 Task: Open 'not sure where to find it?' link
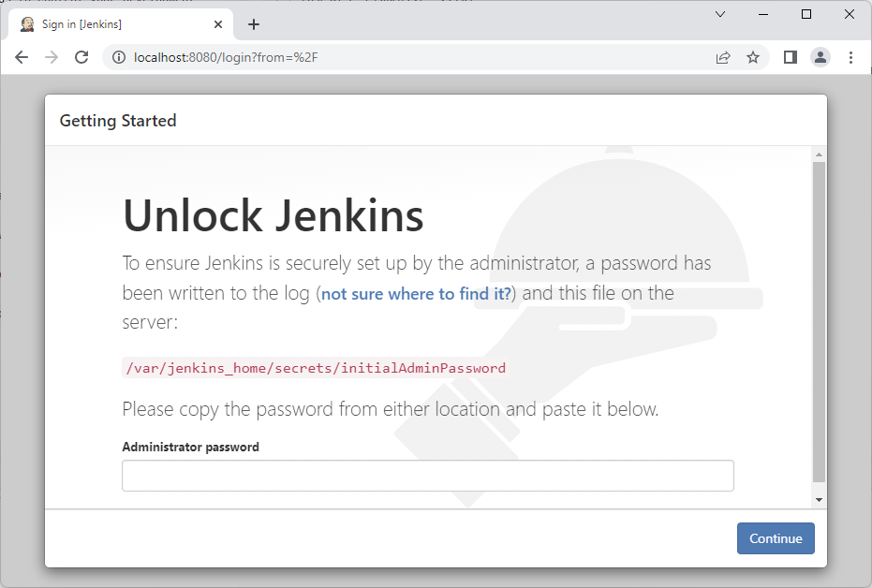tap(416, 293)
